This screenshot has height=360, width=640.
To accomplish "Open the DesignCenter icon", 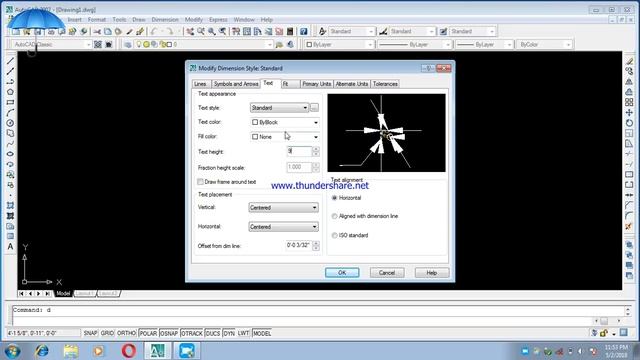I will 247,31.
